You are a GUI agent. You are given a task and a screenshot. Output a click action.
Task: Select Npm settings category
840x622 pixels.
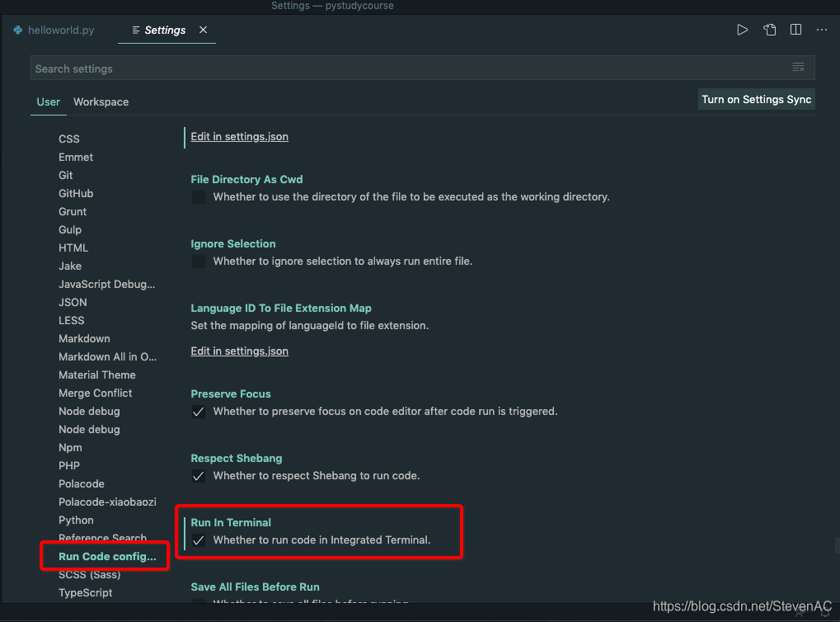pyautogui.click(x=70, y=448)
